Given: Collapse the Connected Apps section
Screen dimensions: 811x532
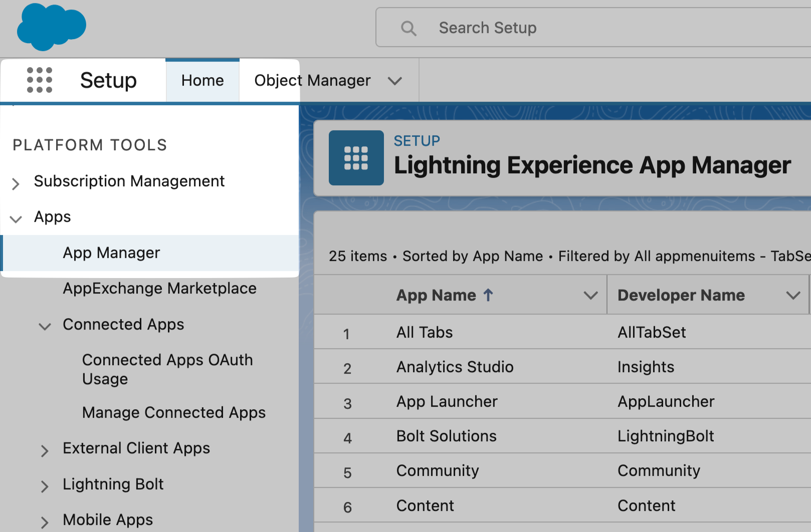Looking at the screenshot, I should (x=45, y=327).
